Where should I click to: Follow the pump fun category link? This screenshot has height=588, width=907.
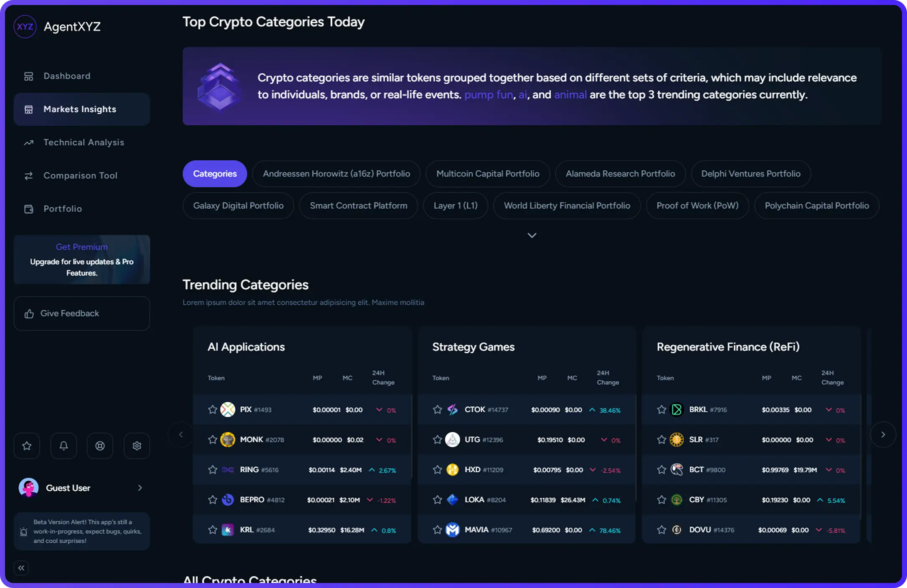point(488,95)
